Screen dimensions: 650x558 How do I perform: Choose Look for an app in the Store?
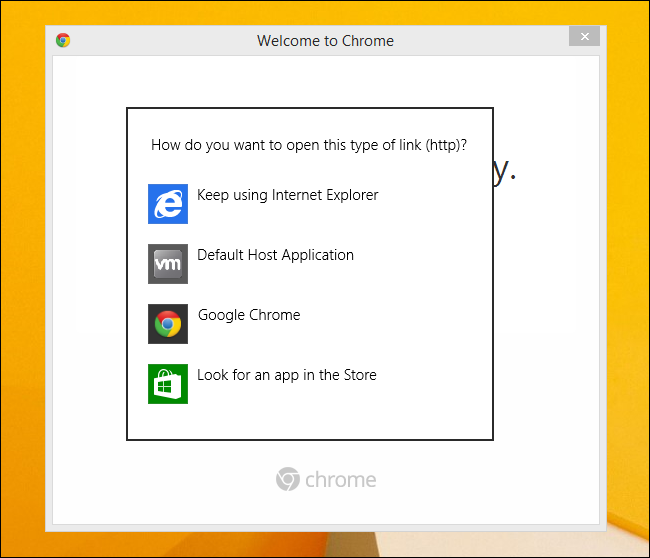pyautogui.click(x=287, y=375)
